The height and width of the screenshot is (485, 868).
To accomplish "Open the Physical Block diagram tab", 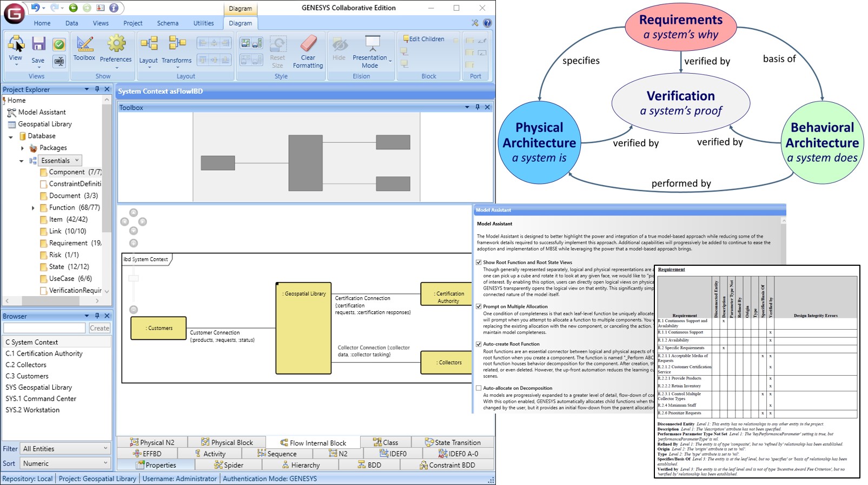I will 227,442.
